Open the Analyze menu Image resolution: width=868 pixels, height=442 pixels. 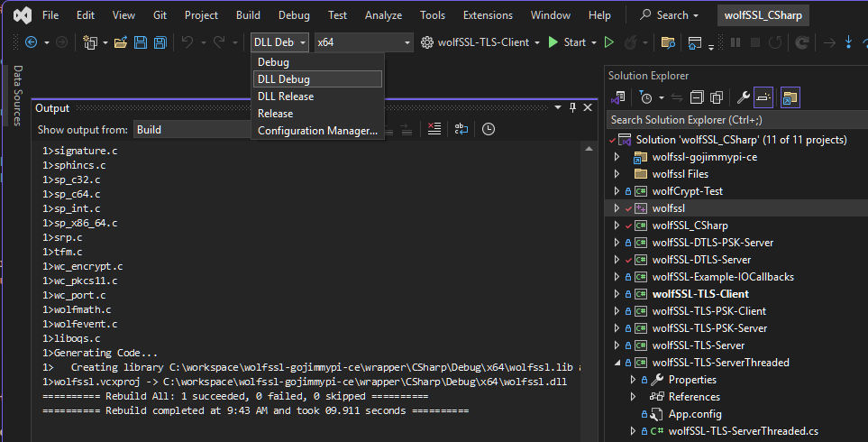coord(383,15)
